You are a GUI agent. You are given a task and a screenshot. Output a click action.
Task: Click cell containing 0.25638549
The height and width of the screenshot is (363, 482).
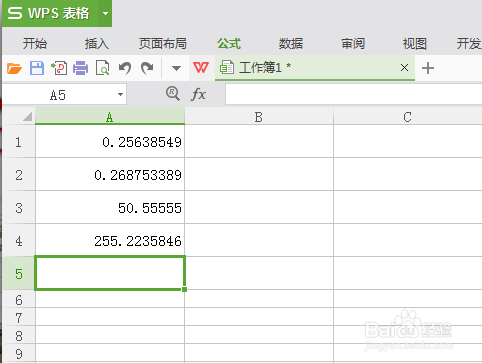110,142
